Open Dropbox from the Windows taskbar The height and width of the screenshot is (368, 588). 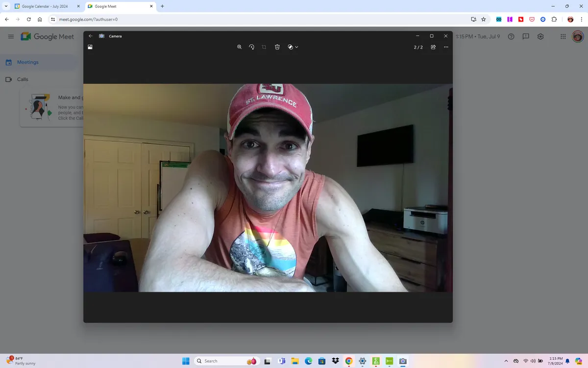click(x=335, y=361)
